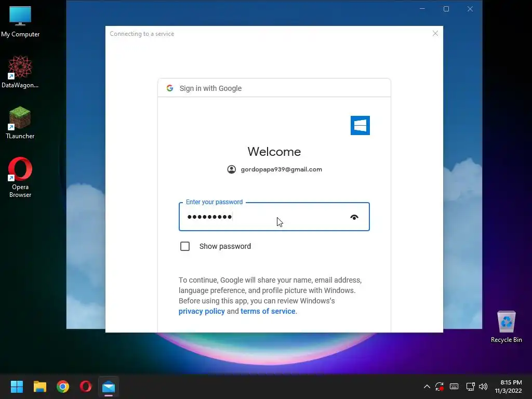Open the clock showing 8:15 PM

pos(508,387)
